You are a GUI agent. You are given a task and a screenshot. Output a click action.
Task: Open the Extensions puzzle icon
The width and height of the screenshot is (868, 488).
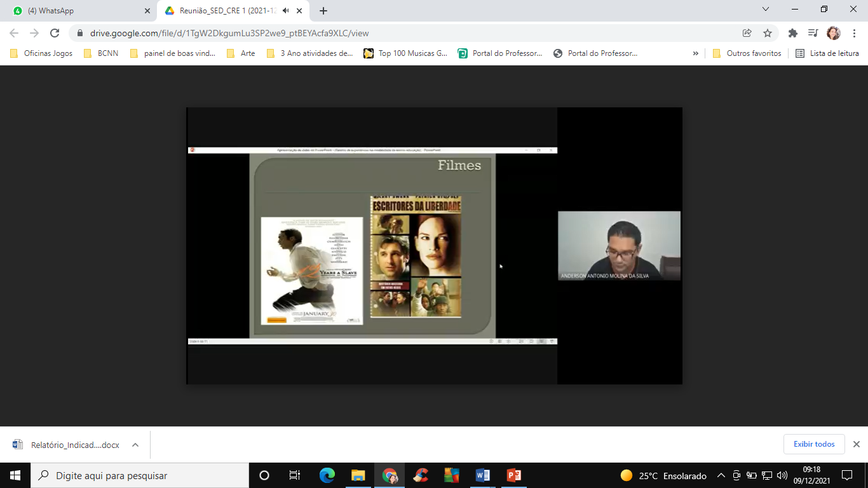click(792, 33)
